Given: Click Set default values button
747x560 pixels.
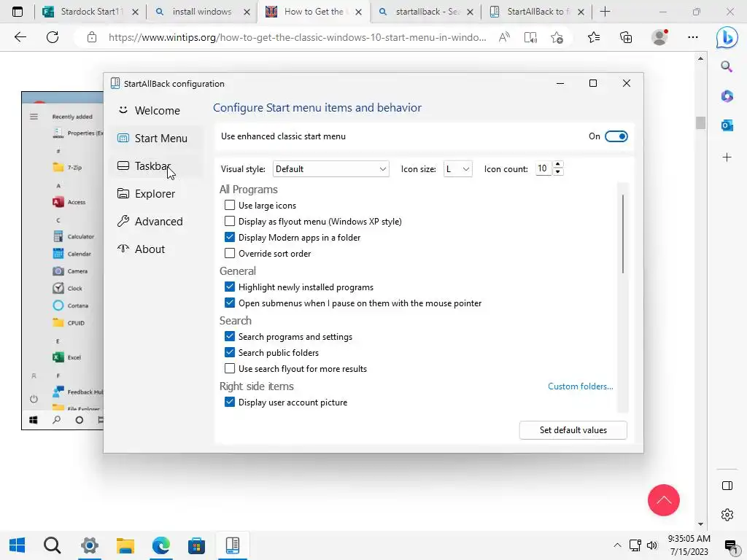Looking at the screenshot, I should [x=573, y=430].
